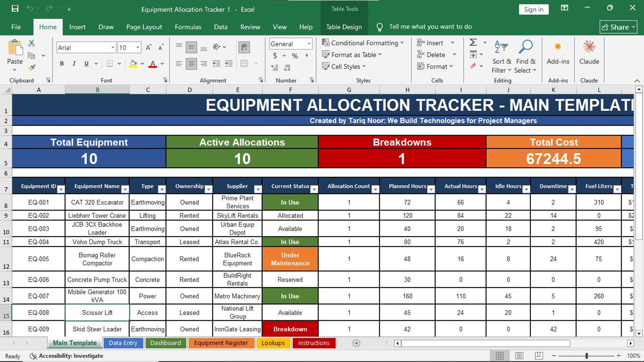Screen dimensions: 644x362
Task: Click the Paste clipboard icon
Action: [15, 47]
